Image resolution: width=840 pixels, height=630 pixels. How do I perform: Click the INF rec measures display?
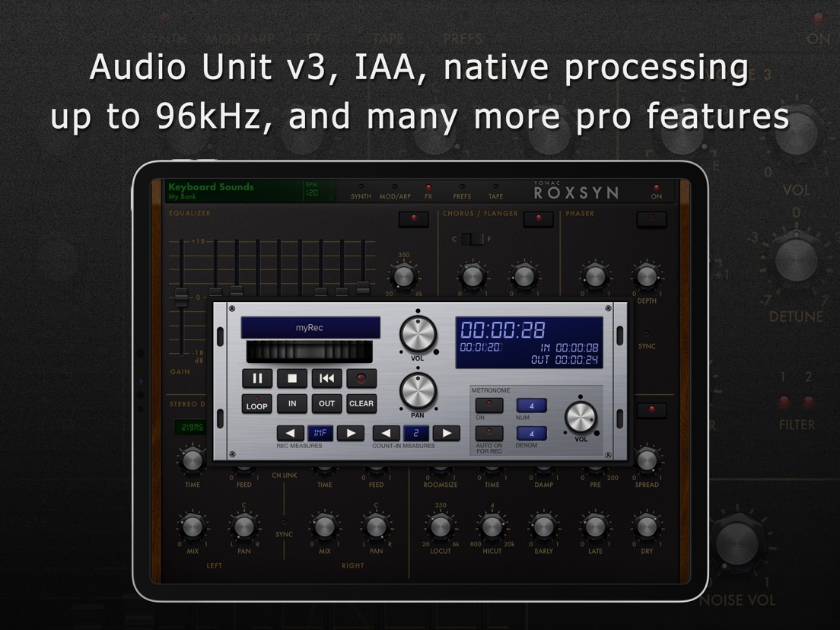pyautogui.click(x=320, y=433)
